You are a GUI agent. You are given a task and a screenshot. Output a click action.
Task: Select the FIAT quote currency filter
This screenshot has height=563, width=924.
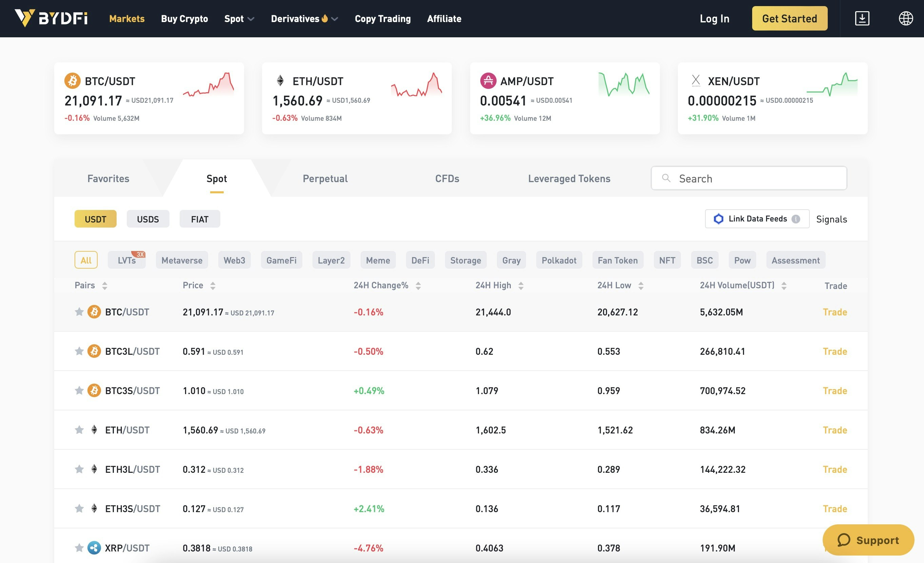click(x=200, y=219)
